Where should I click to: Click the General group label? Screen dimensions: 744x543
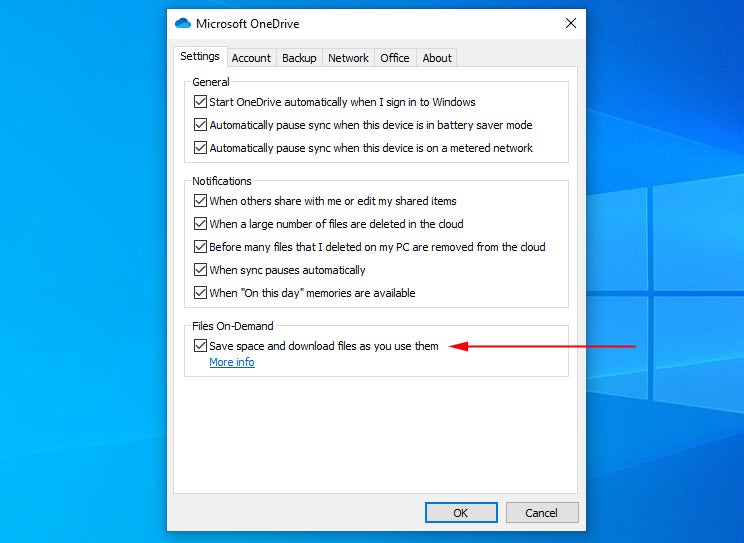coord(211,82)
